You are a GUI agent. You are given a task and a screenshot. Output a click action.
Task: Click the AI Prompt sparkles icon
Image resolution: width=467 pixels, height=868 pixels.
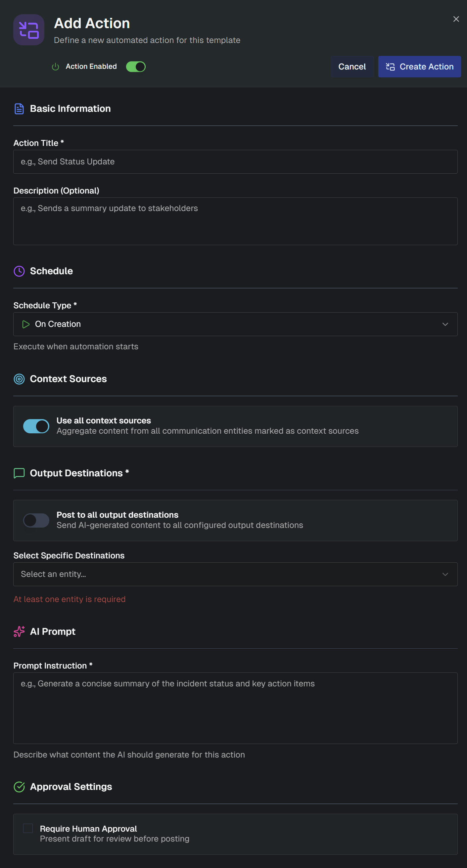click(19, 632)
